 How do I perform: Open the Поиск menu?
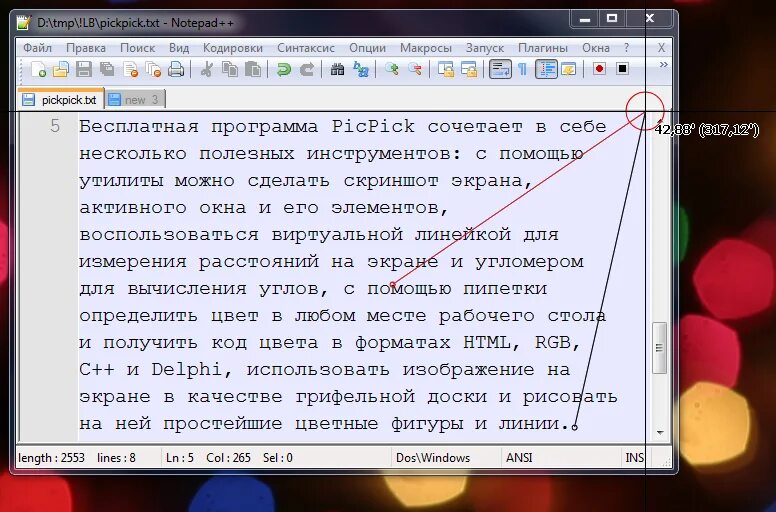[138, 48]
